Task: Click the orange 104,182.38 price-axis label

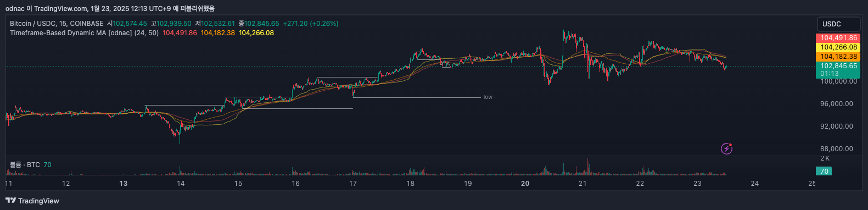Action: [838, 56]
